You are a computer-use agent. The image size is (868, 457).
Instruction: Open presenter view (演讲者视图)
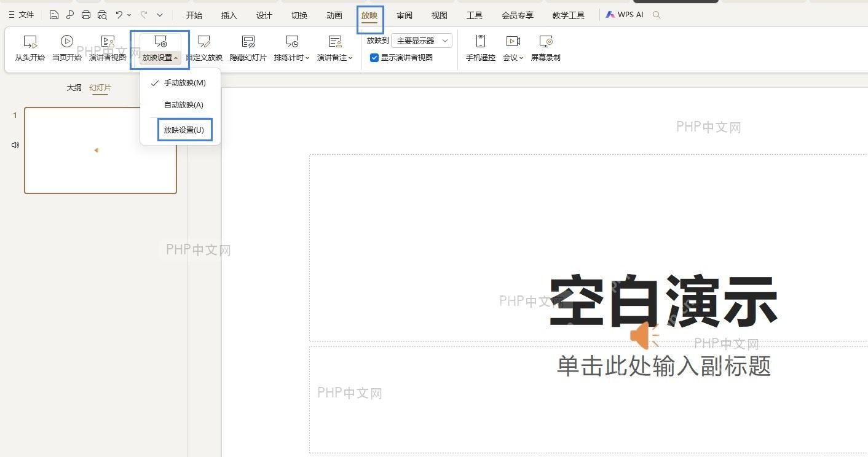[108, 49]
